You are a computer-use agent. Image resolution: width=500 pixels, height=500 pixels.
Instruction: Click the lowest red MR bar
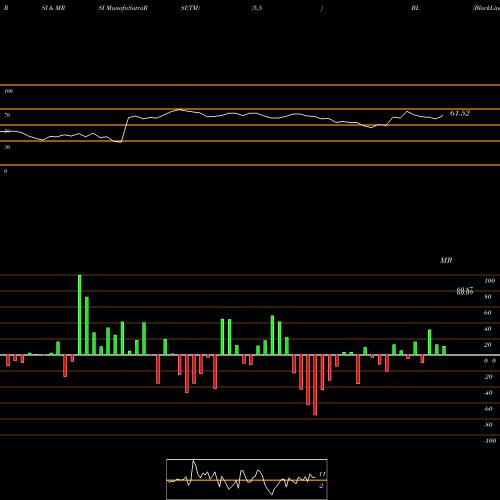pyautogui.click(x=315, y=385)
